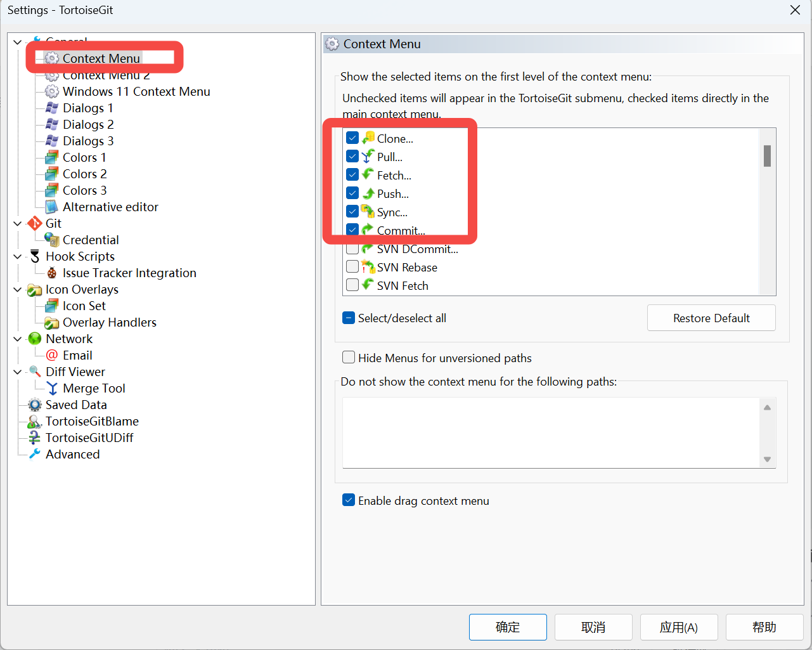Cancel with the 取消 button
The width and height of the screenshot is (812, 650).
[x=593, y=627]
